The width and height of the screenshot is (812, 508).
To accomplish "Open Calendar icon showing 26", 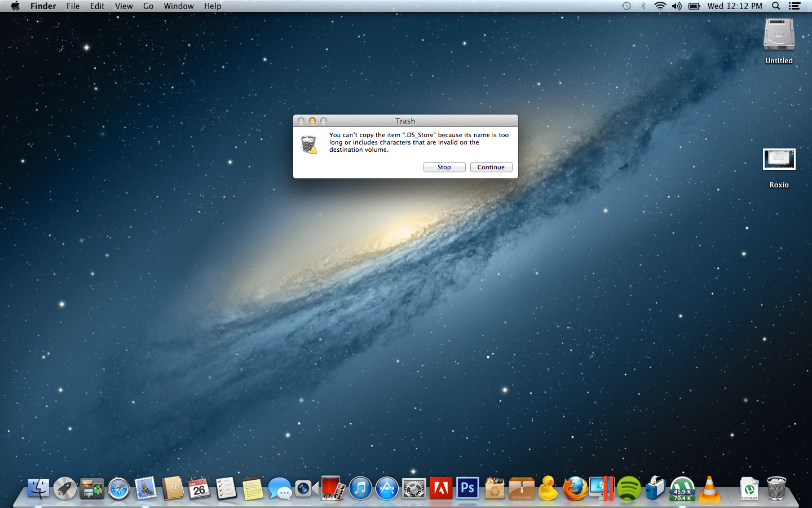I will pos(199,489).
